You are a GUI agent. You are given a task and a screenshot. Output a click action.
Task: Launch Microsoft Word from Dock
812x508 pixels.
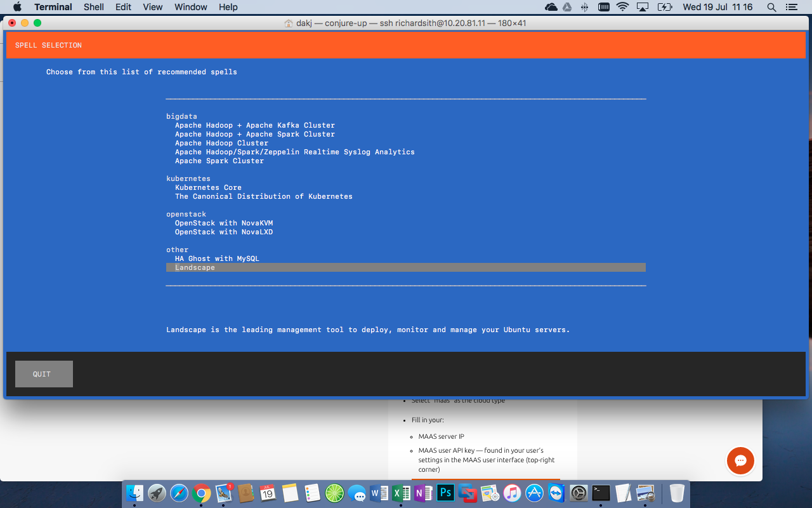pyautogui.click(x=379, y=493)
